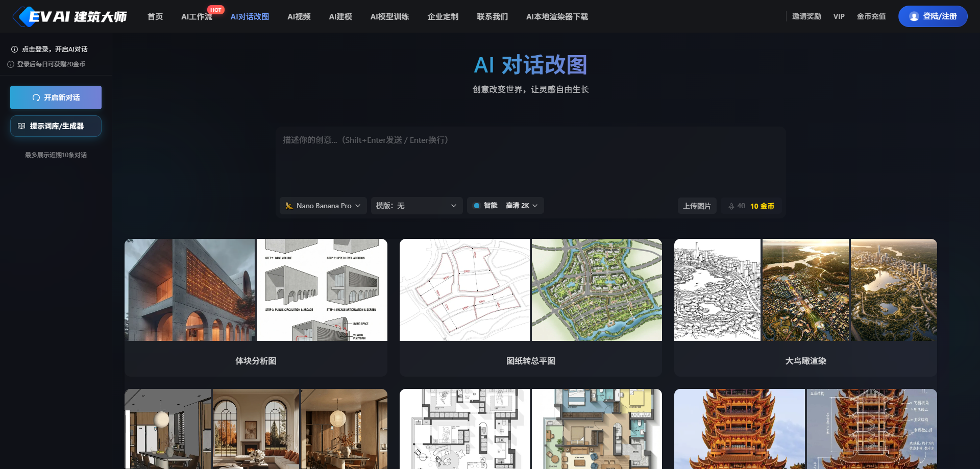Click the banana icon of Nano Banana Pro
This screenshot has height=469, width=980.
(289, 206)
